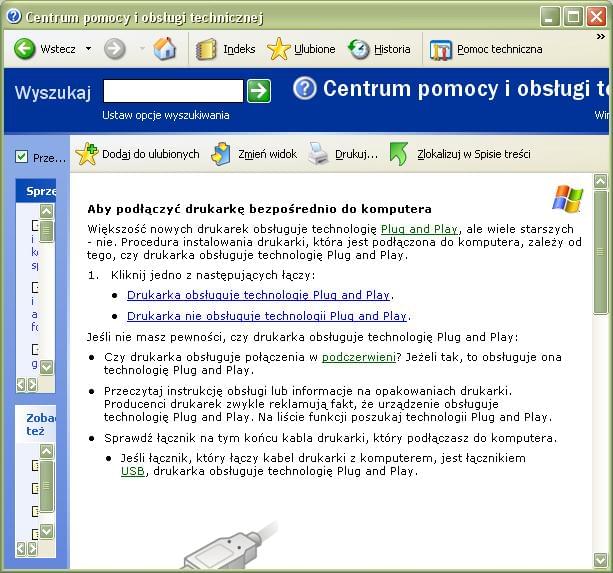Open the Wstecz history dropdown arrow

(89, 49)
